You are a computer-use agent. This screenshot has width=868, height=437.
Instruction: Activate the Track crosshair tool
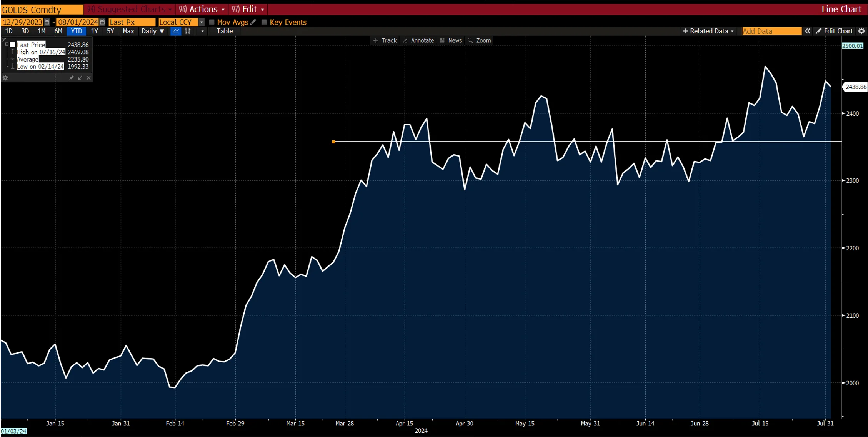pos(385,40)
